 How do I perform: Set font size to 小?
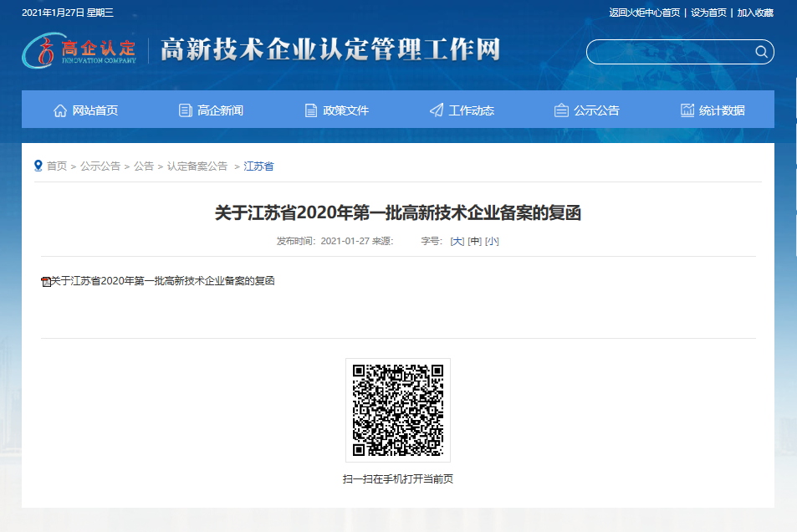click(492, 241)
